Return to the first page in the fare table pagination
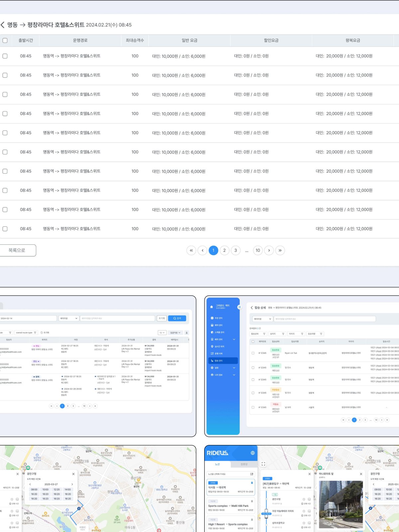Image resolution: width=399 pixels, height=532 pixels. [191, 250]
